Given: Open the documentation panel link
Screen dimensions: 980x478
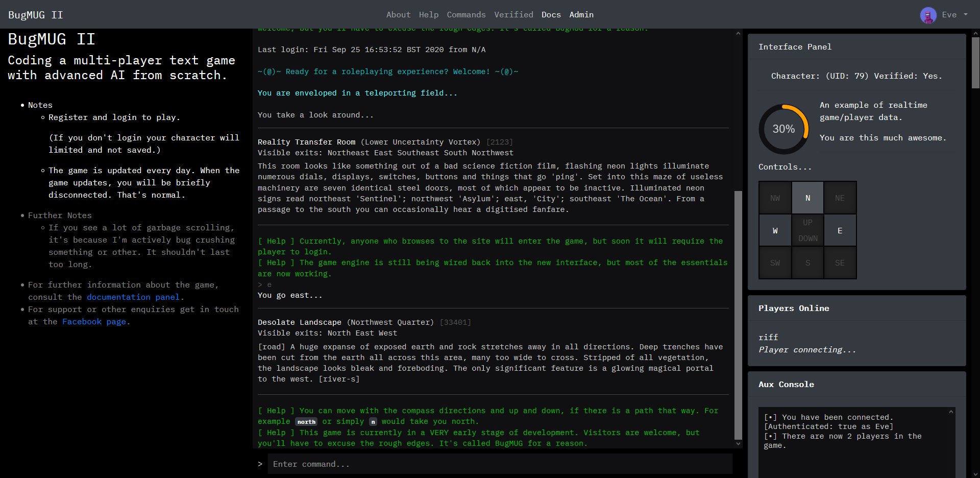Looking at the screenshot, I should click(x=133, y=297).
